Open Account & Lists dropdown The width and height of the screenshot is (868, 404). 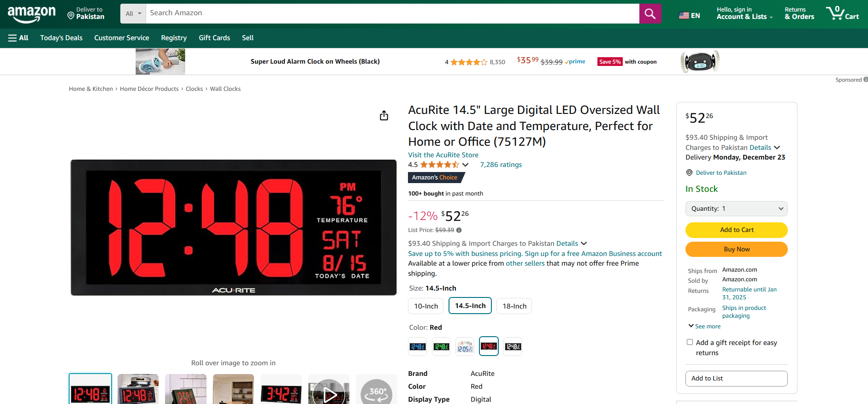coord(744,13)
